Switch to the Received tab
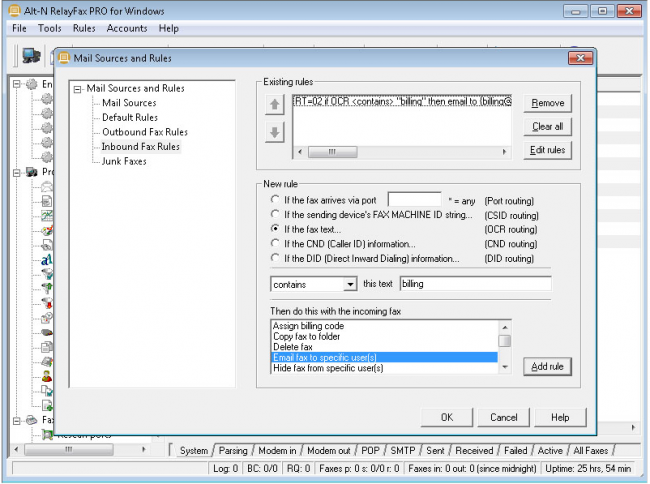 coord(474,450)
